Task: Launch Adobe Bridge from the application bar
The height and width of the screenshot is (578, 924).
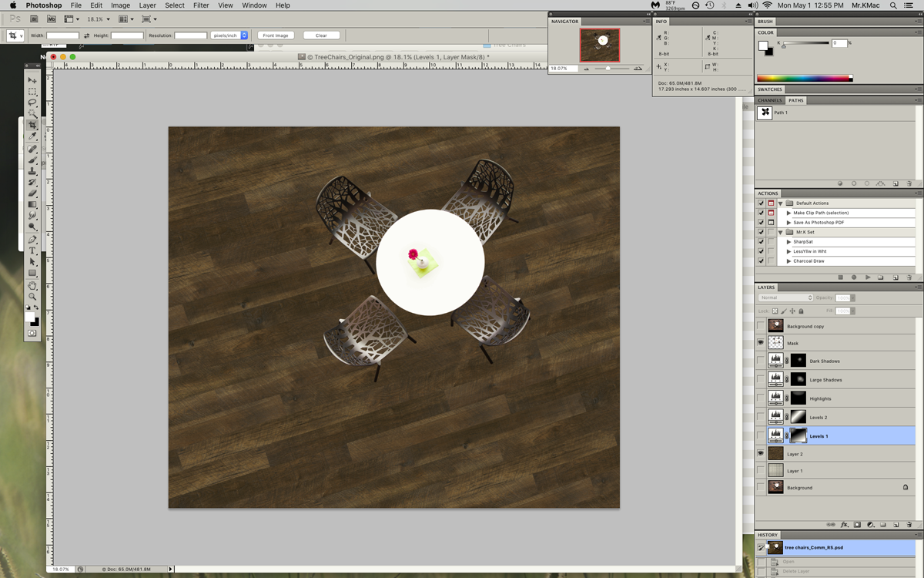Action: pyautogui.click(x=34, y=18)
